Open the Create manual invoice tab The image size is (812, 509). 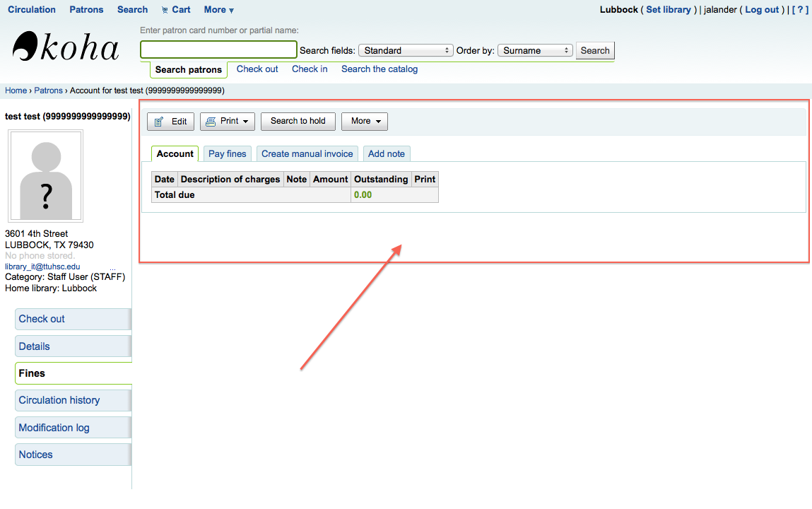(x=307, y=154)
